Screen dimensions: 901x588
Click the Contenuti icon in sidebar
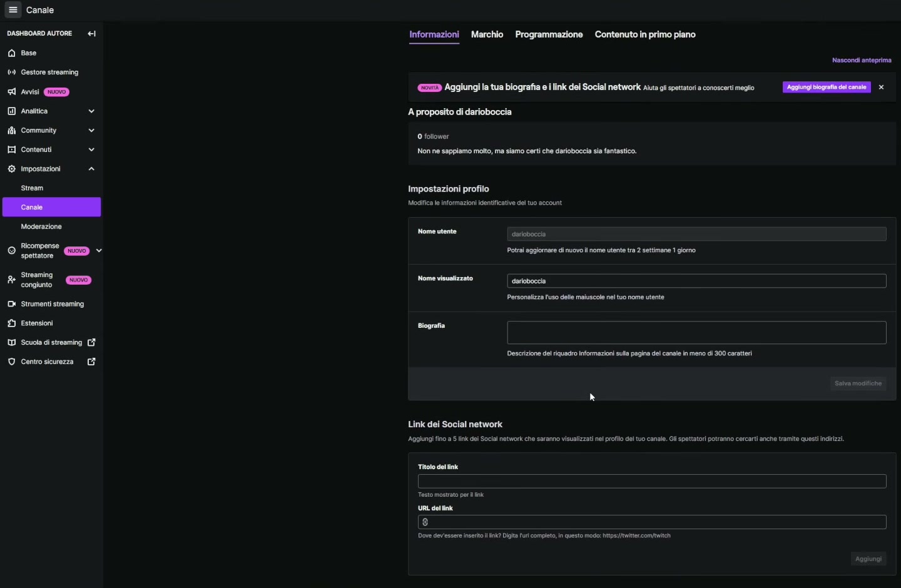[x=11, y=150]
